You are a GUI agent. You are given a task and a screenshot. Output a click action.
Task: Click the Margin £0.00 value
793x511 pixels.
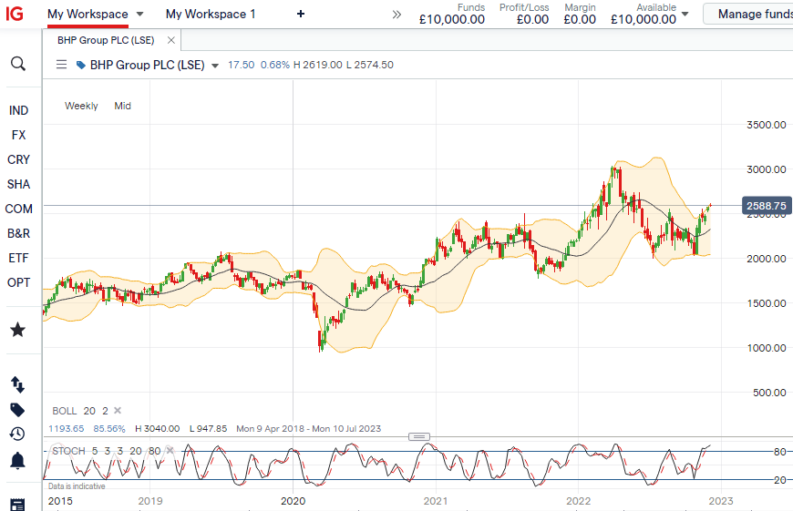pos(580,20)
